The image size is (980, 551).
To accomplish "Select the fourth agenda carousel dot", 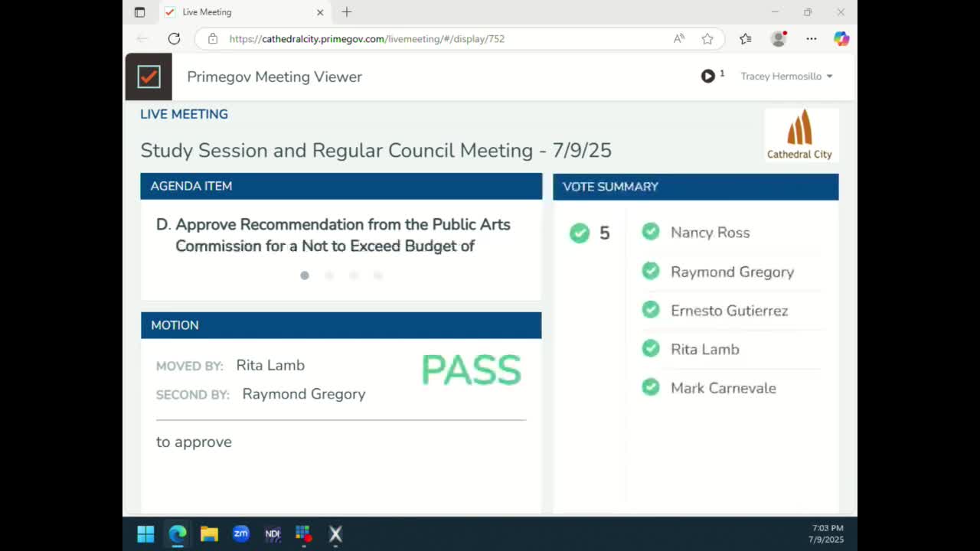I will pos(378,275).
